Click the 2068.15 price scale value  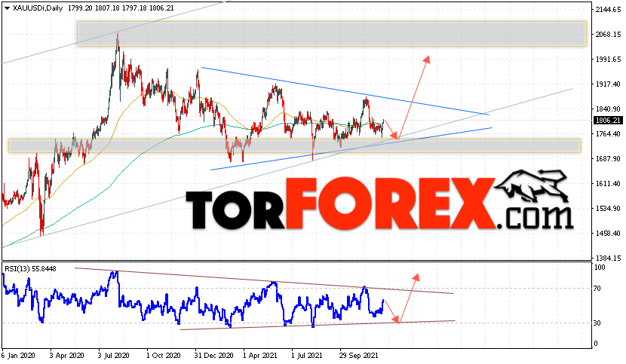(x=608, y=35)
